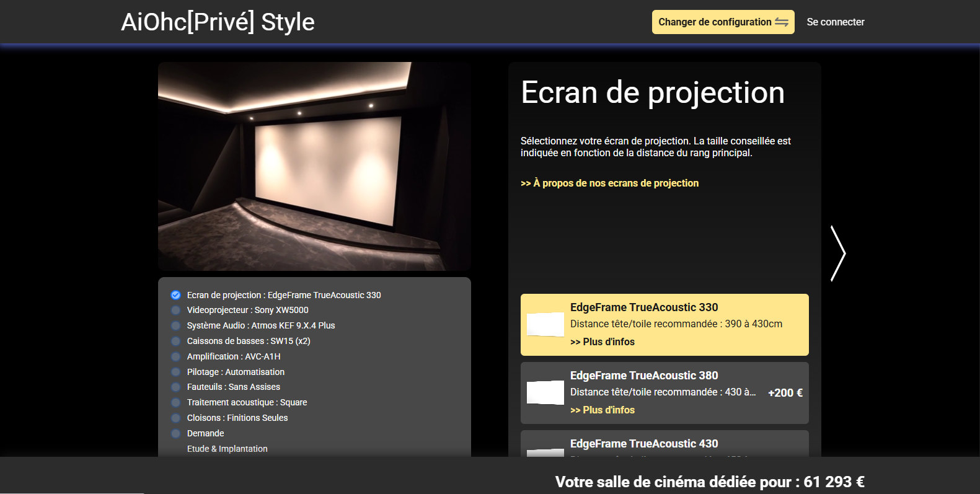Open Plus d'infos for TrueAcoustic 330
The height and width of the screenshot is (494, 980).
click(603, 342)
